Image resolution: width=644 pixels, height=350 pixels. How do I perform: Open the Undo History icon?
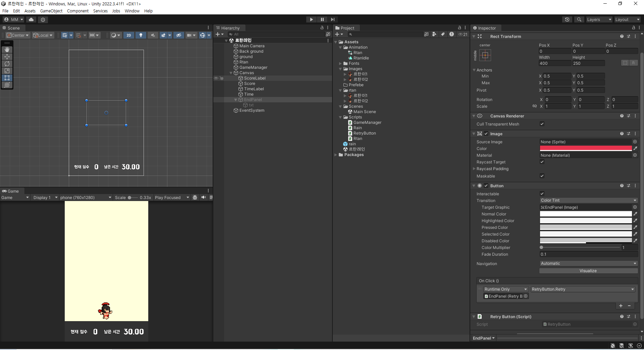[567, 19]
